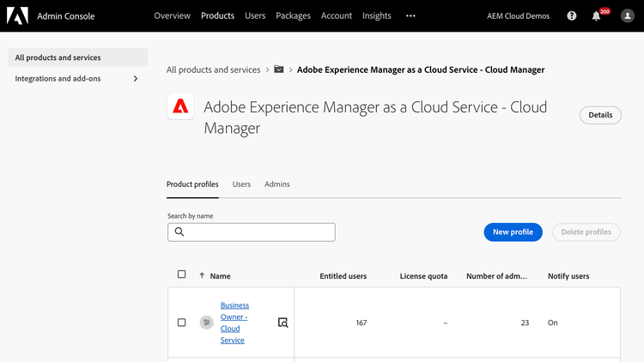Click the breadcrumb product folder icon
Viewport: 644px width, 362px height.
279,69
